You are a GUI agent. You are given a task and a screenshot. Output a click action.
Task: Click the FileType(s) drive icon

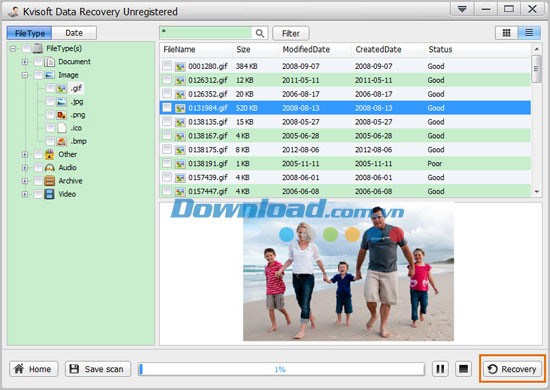tap(38, 48)
